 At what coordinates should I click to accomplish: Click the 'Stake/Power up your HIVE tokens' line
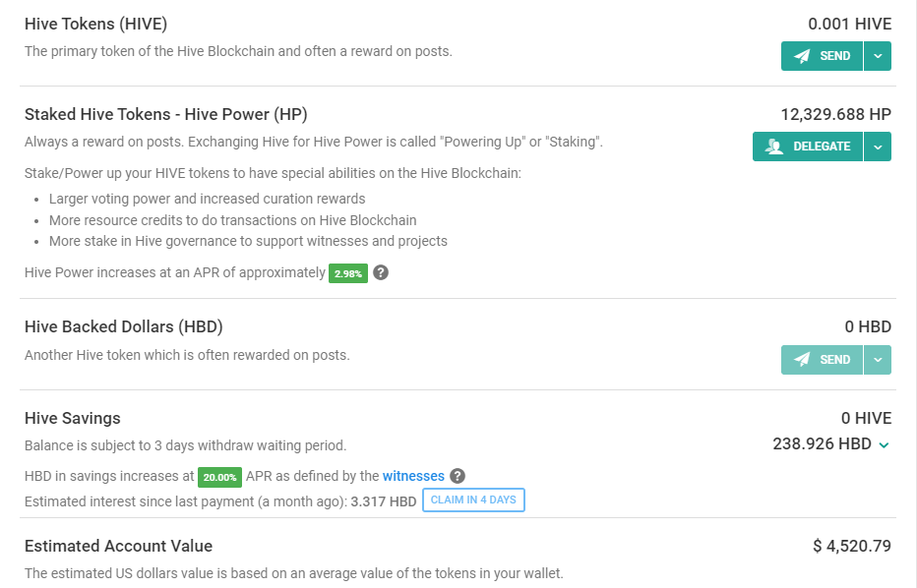(273, 174)
